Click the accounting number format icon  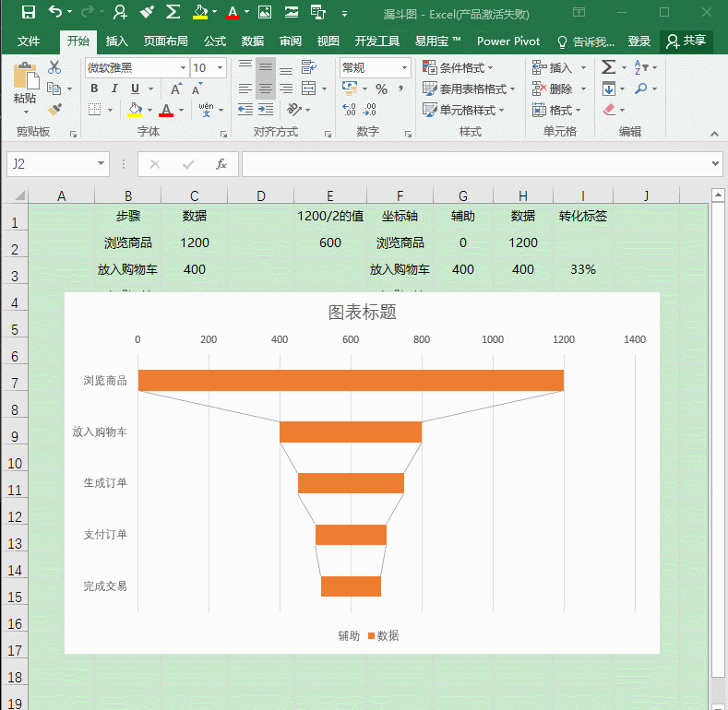349,88
